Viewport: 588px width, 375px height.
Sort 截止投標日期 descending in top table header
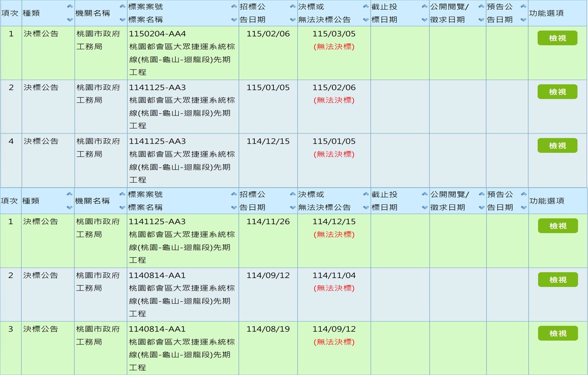click(x=425, y=20)
